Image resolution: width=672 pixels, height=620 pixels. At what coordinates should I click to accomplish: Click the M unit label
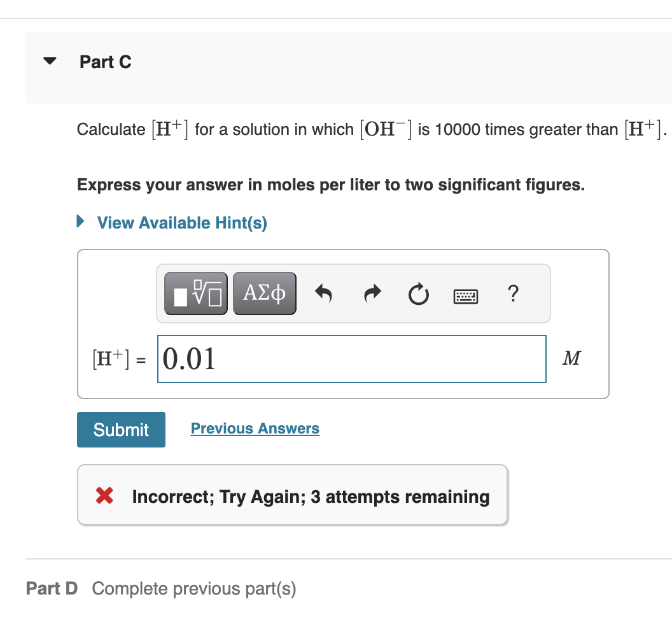(x=571, y=359)
